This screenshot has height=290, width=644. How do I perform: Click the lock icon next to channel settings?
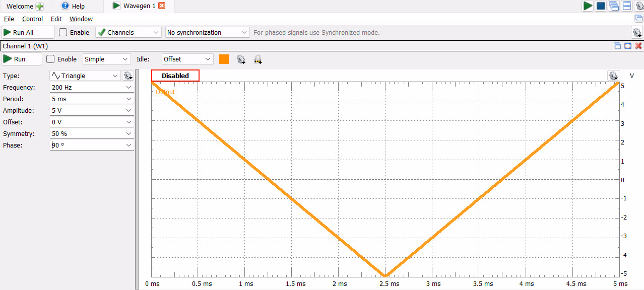(257, 59)
